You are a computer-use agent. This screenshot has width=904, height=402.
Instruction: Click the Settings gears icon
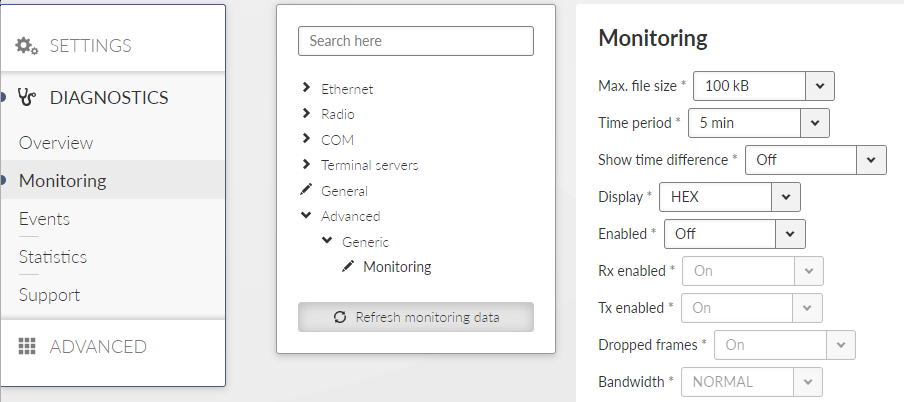[x=27, y=46]
